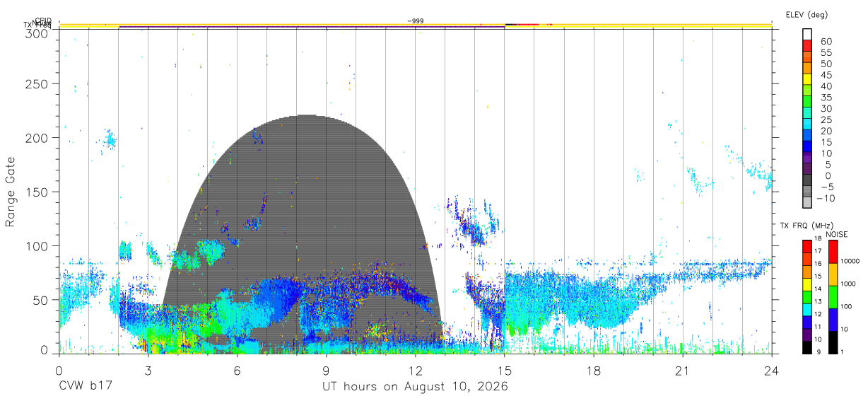Click the 24 tick on the UT hours axis
868x401 pixels.
tap(771, 370)
